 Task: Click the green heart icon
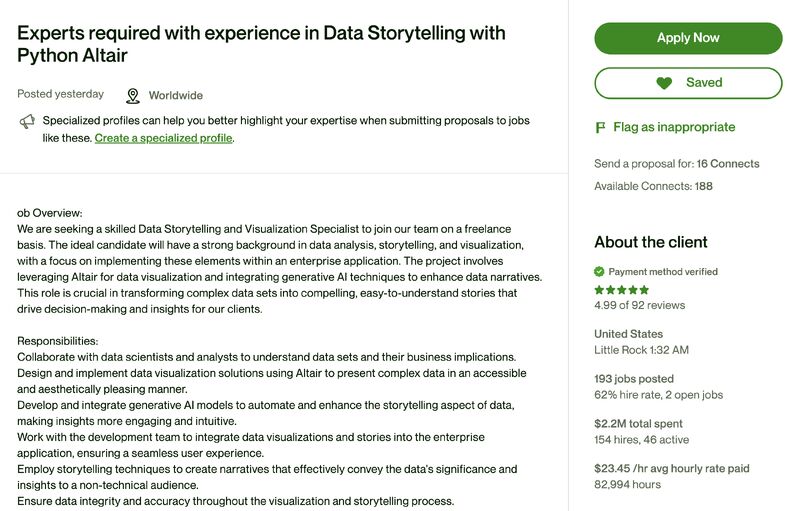pos(664,83)
